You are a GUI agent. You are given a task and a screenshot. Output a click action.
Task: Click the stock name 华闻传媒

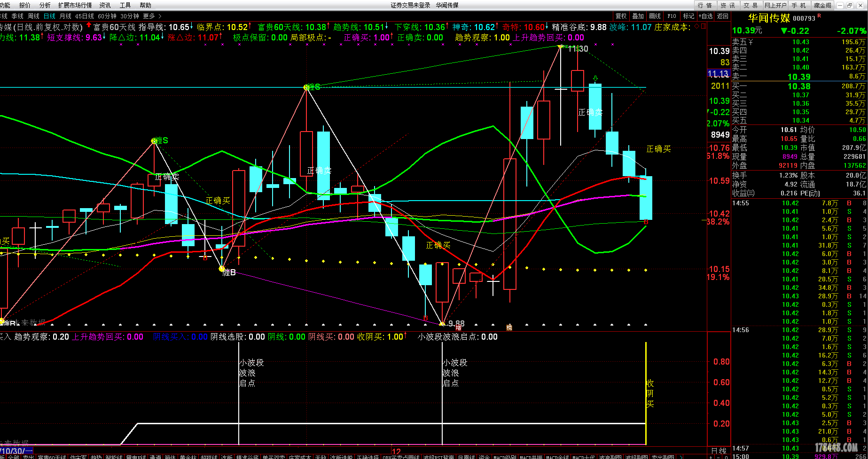[x=769, y=18]
